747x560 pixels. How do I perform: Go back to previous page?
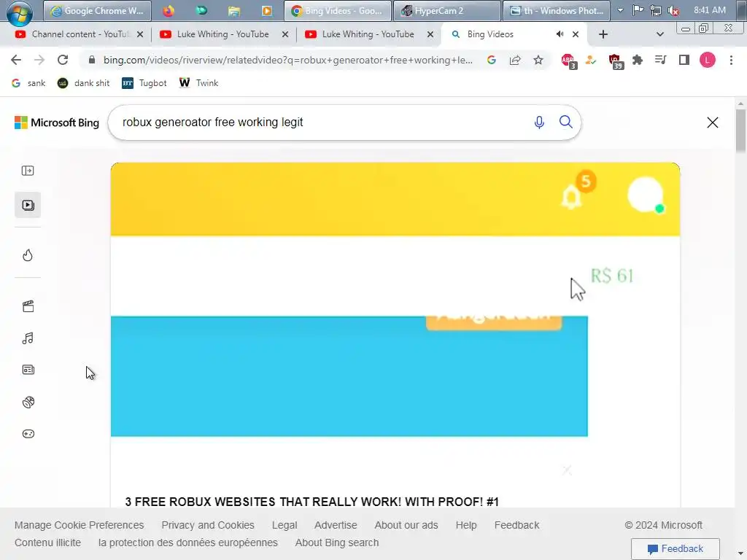pos(16,60)
